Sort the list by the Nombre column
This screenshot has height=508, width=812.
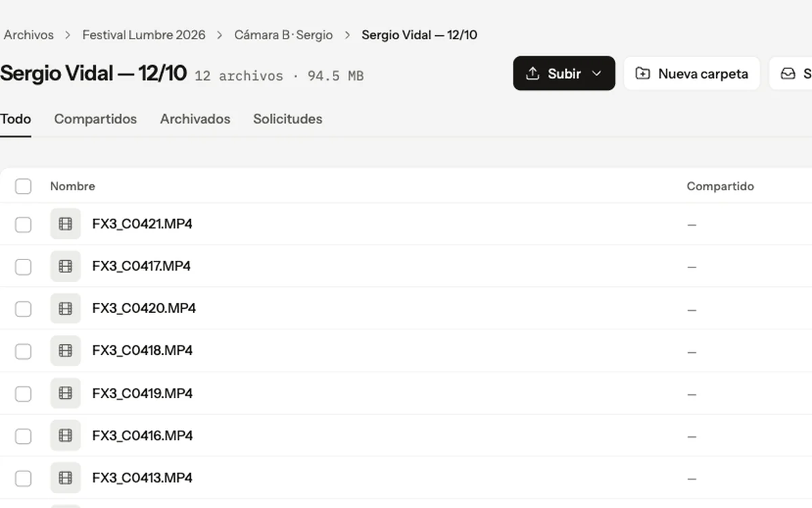pos(72,186)
